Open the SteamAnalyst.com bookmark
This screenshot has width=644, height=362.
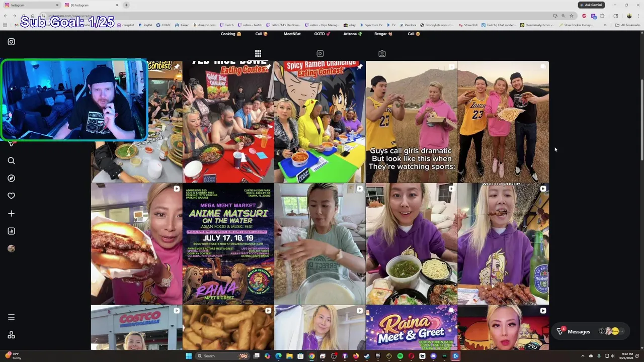coord(538,25)
